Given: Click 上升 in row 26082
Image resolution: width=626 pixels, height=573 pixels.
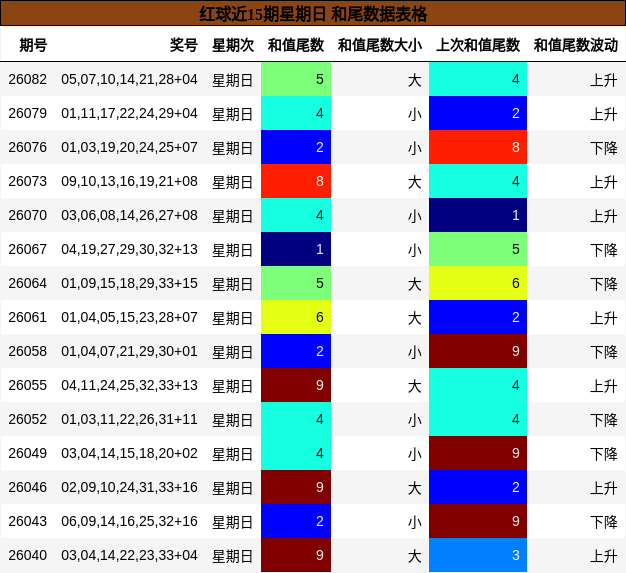Looking at the screenshot, I should 604,80.
